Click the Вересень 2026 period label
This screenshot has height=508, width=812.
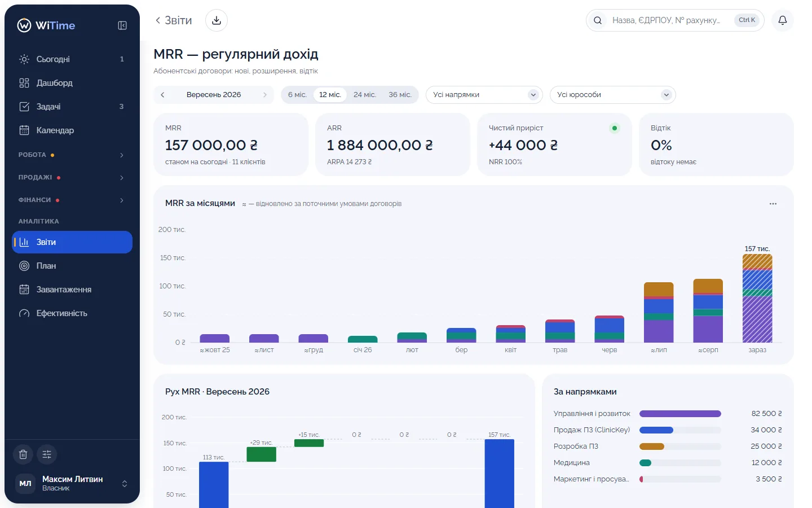tap(214, 95)
